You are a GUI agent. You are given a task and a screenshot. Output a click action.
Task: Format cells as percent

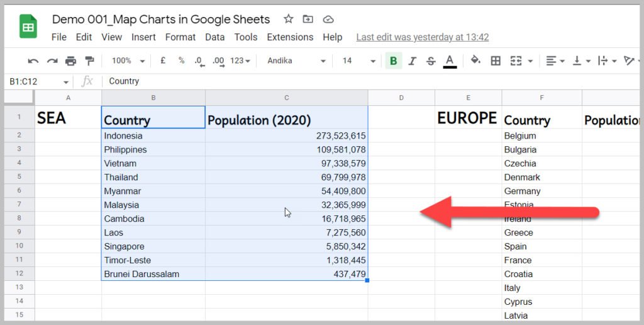pos(182,61)
